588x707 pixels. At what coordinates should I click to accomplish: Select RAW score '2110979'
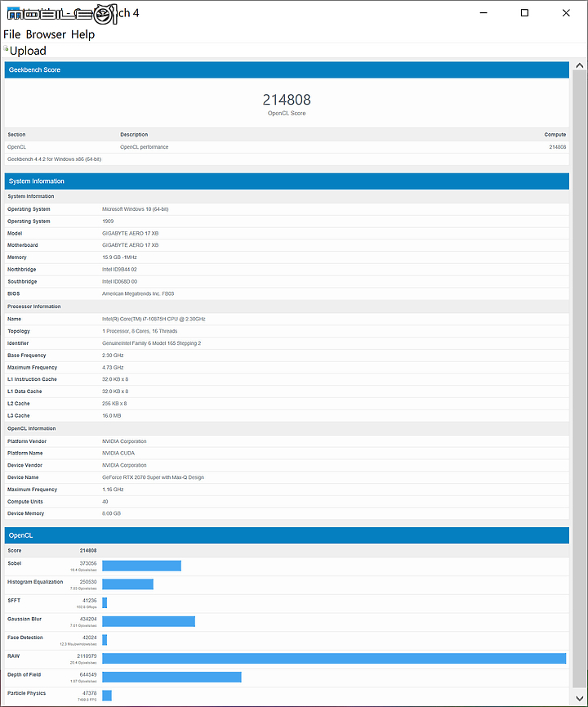87,656
